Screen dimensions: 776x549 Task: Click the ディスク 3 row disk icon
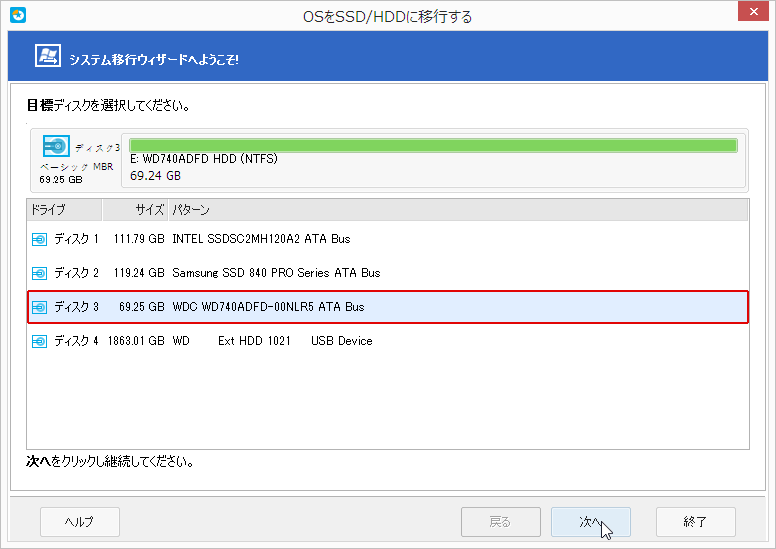[x=39, y=307]
